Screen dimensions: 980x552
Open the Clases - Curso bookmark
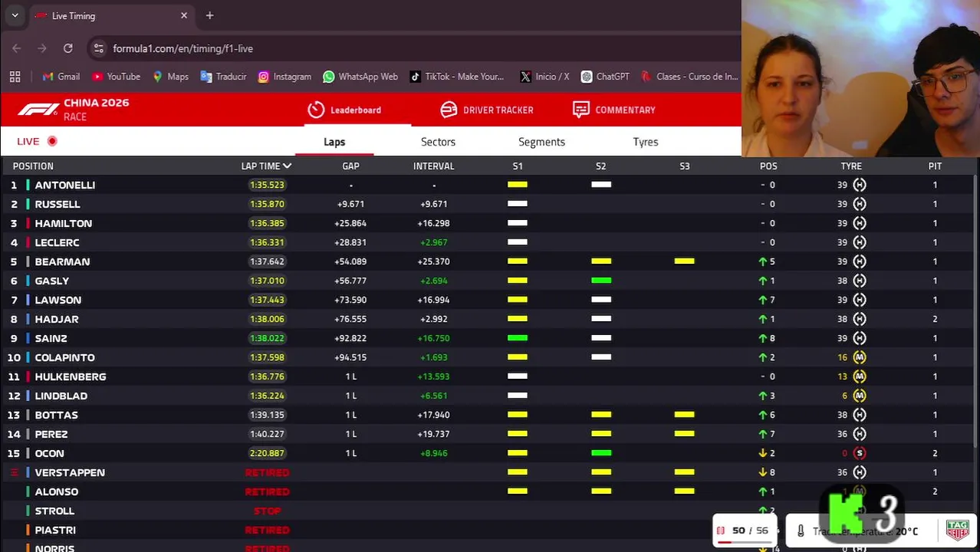pos(689,77)
